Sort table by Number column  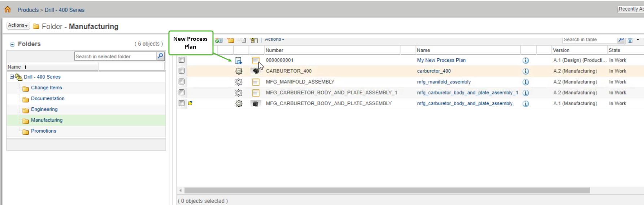(x=332, y=50)
